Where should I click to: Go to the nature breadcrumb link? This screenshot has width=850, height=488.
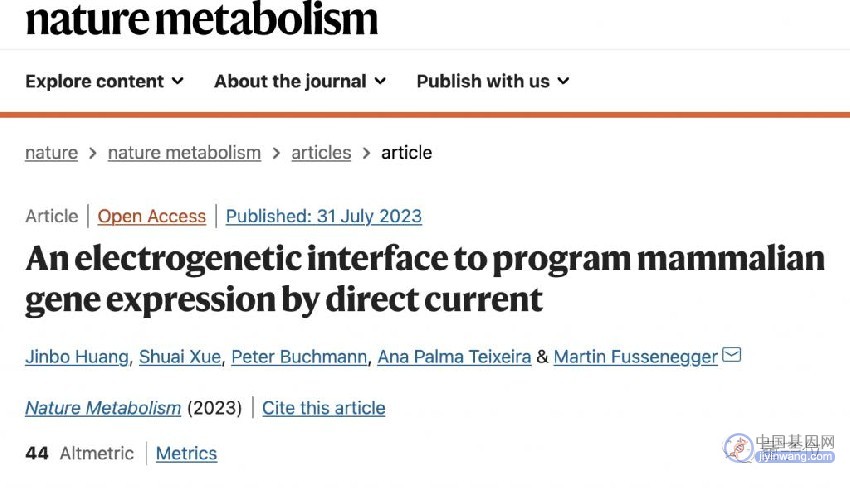click(51, 153)
